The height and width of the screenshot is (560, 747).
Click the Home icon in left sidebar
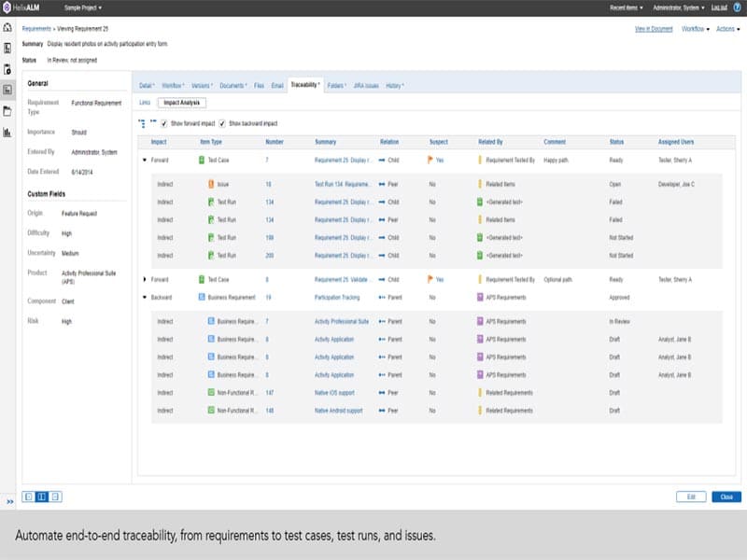click(7, 28)
